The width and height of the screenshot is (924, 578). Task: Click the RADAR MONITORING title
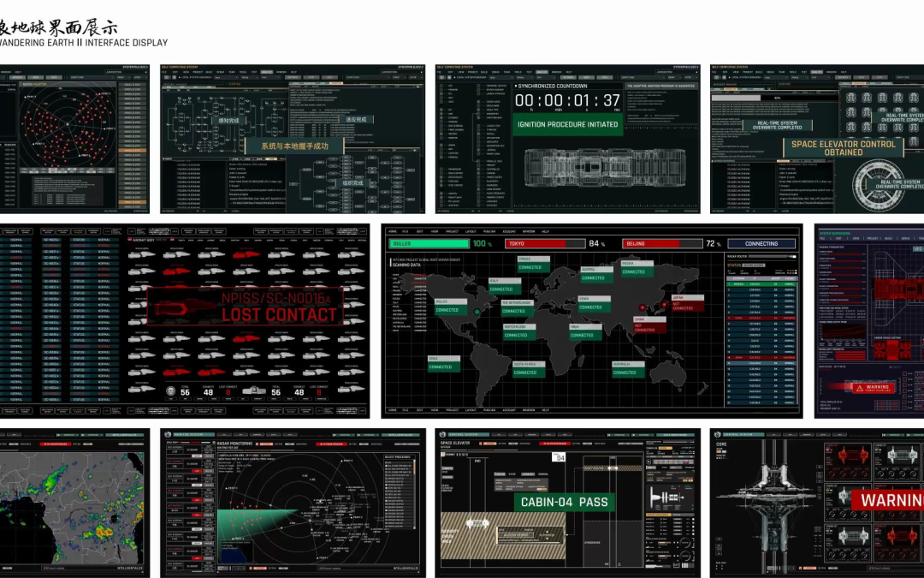point(234,444)
